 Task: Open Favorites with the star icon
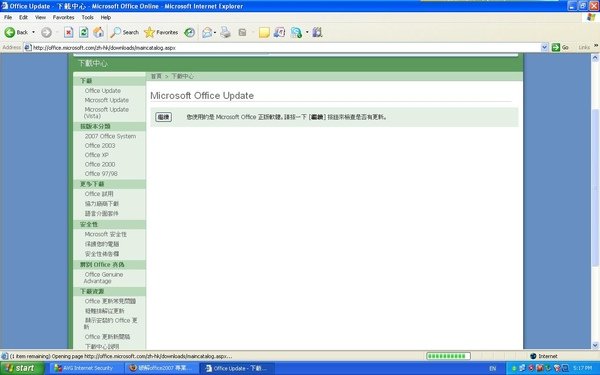coord(149,33)
